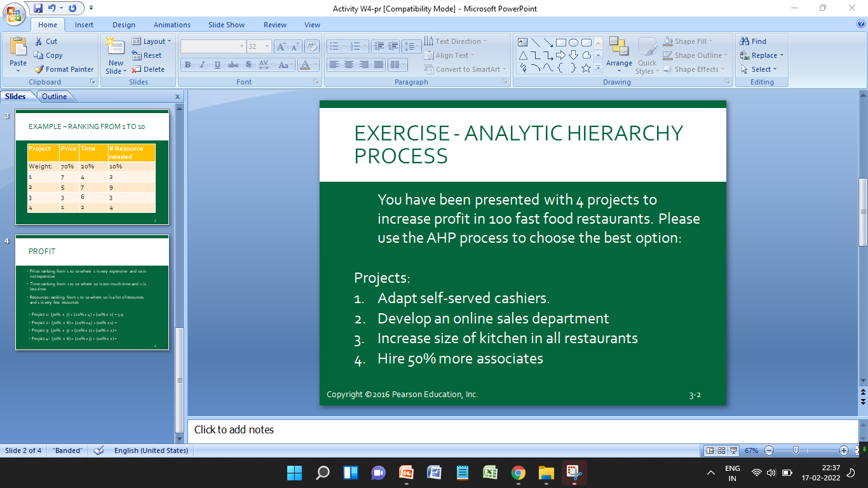The width and height of the screenshot is (868, 488).
Task: Click the Increase Font Size icon
Action: pyautogui.click(x=280, y=46)
